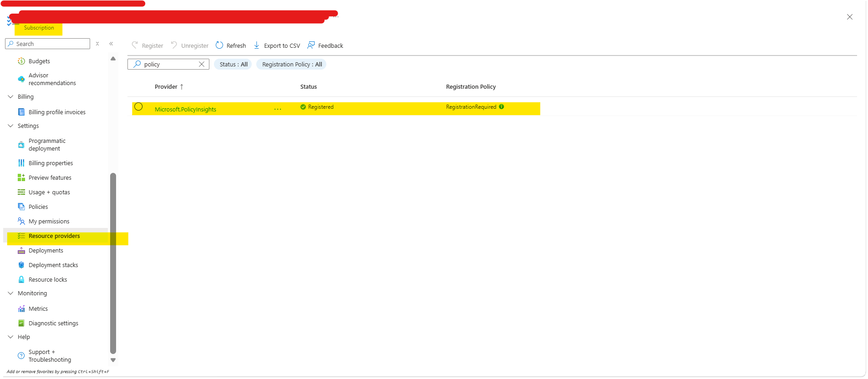Click the Resource locks icon

point(21,279)
